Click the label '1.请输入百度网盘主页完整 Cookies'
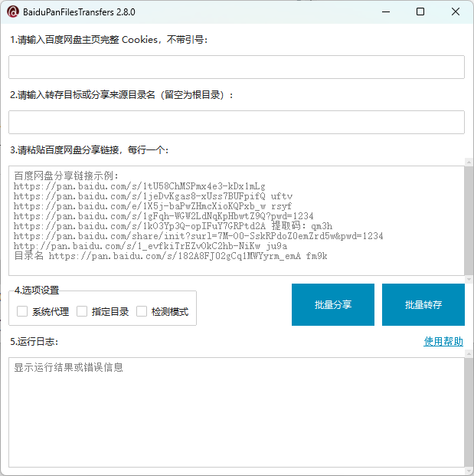This screenshot has width=474, height=476. click(84, 40)
